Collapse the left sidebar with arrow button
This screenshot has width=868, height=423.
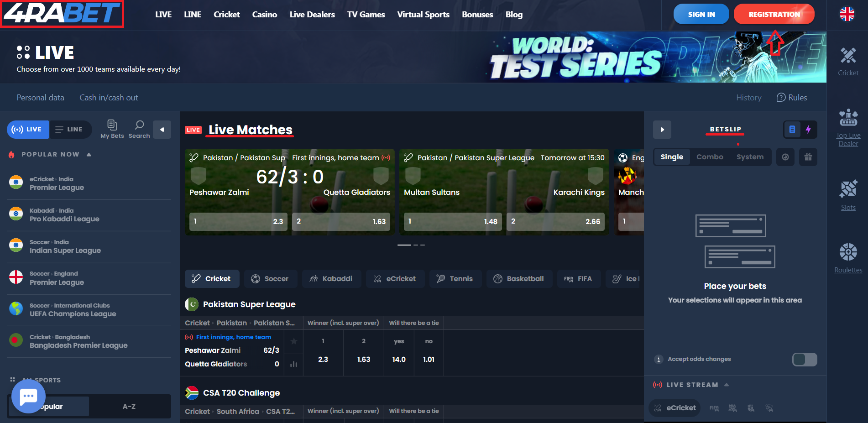coord(162,130)
